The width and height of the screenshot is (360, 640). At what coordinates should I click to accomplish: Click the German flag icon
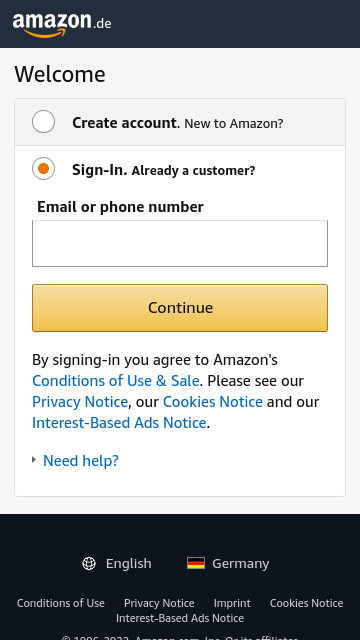pyautogui.click(x=196, y=563)
